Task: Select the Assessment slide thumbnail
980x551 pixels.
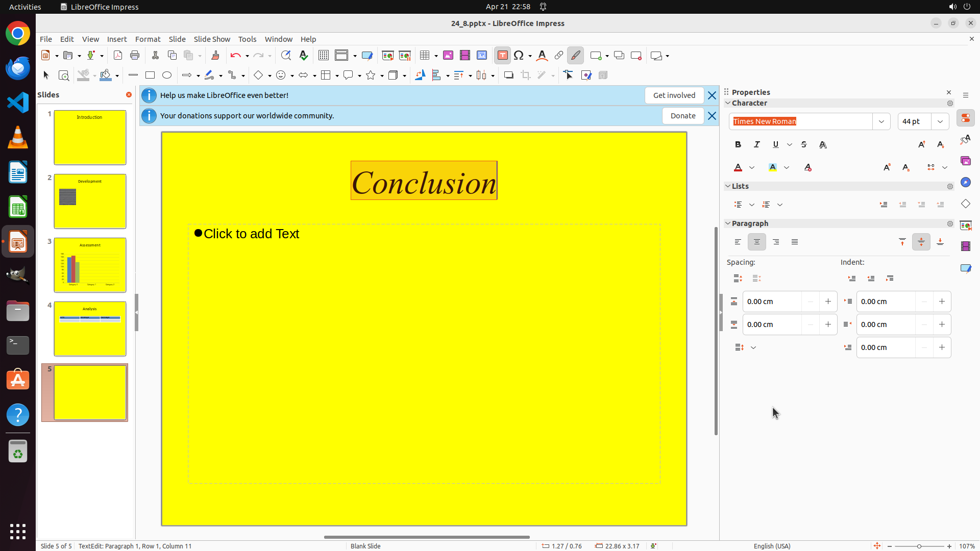Action: [90, 265]
